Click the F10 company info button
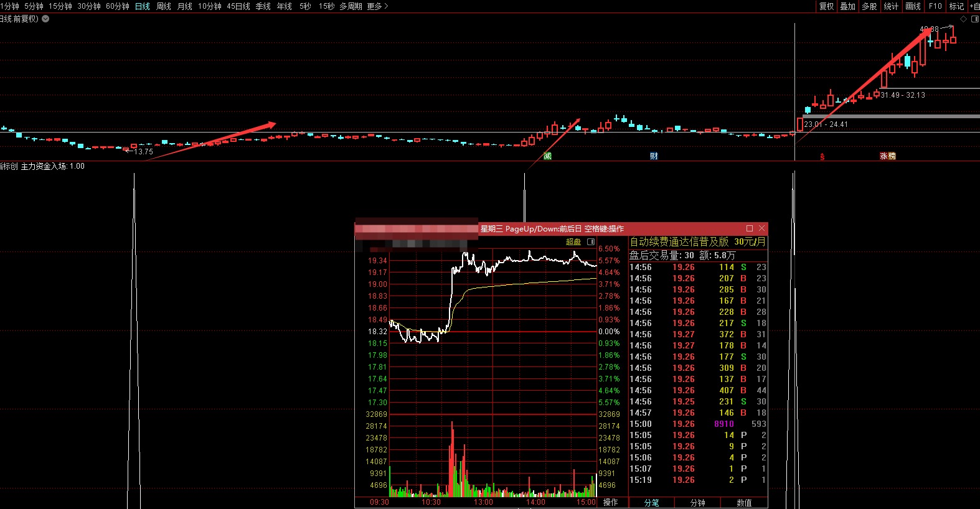This screenshot has width=980, height=509. click(935, 6)
